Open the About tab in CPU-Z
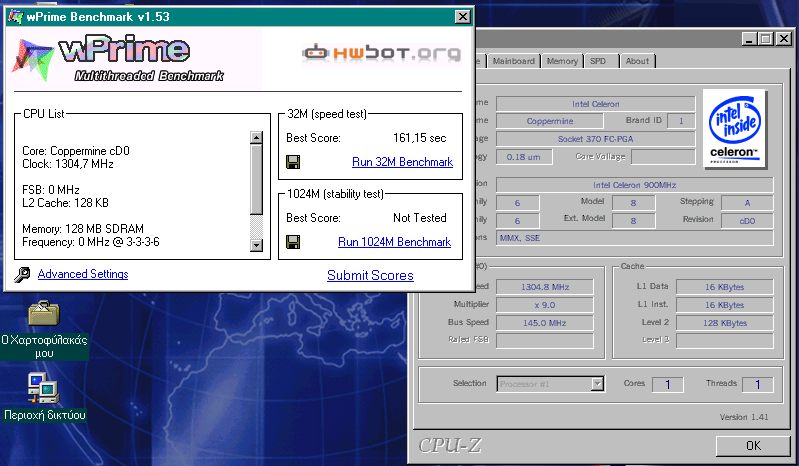 637,61
